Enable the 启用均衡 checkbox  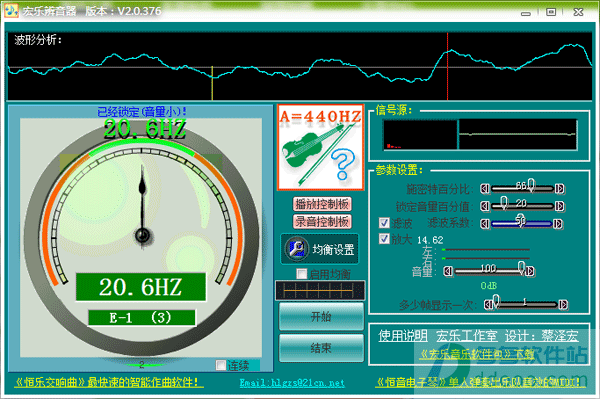coord(302,274)
